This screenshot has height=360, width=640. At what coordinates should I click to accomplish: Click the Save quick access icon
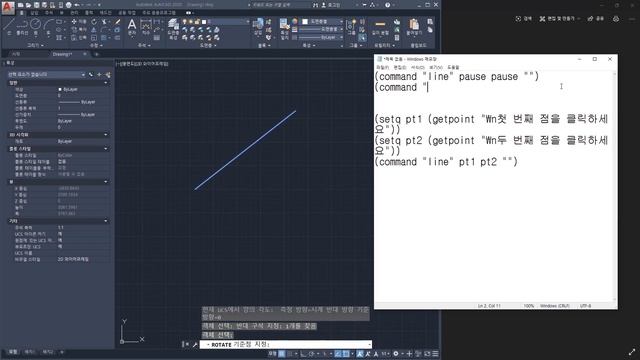(x=37, y=5)
